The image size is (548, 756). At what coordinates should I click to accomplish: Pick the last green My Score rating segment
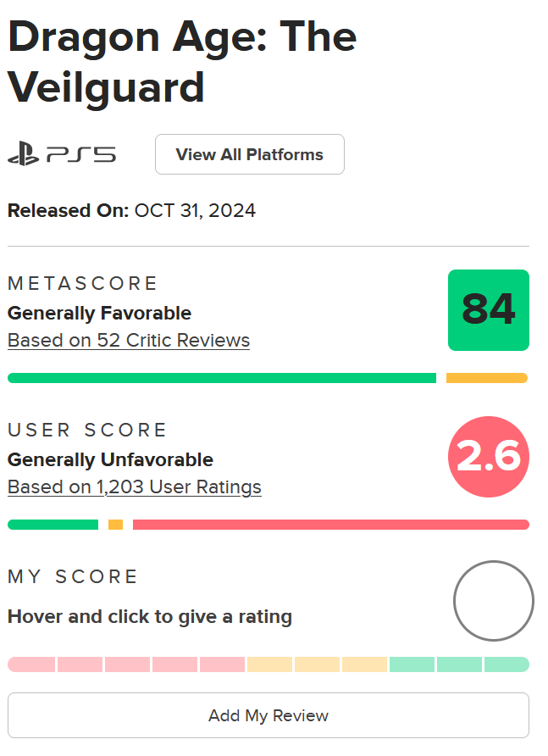click(506, 664)
